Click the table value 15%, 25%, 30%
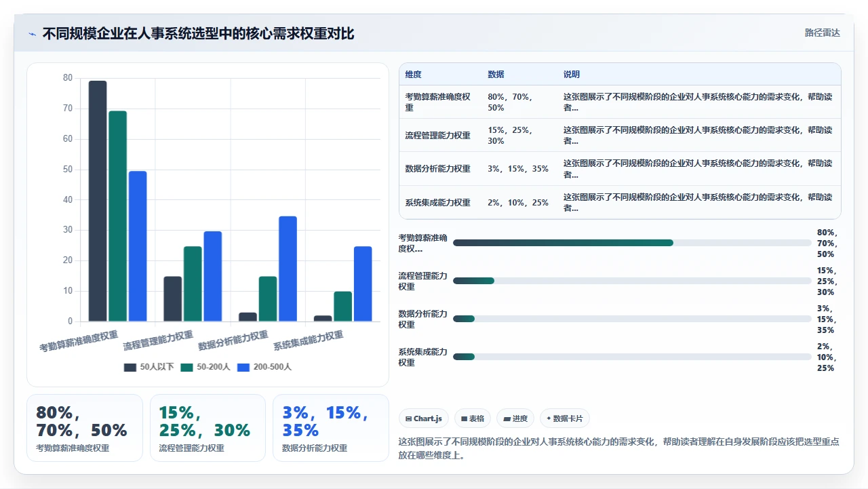Image resolution: width=868 pixels, height=489 pixels. (x=510, y=136)
